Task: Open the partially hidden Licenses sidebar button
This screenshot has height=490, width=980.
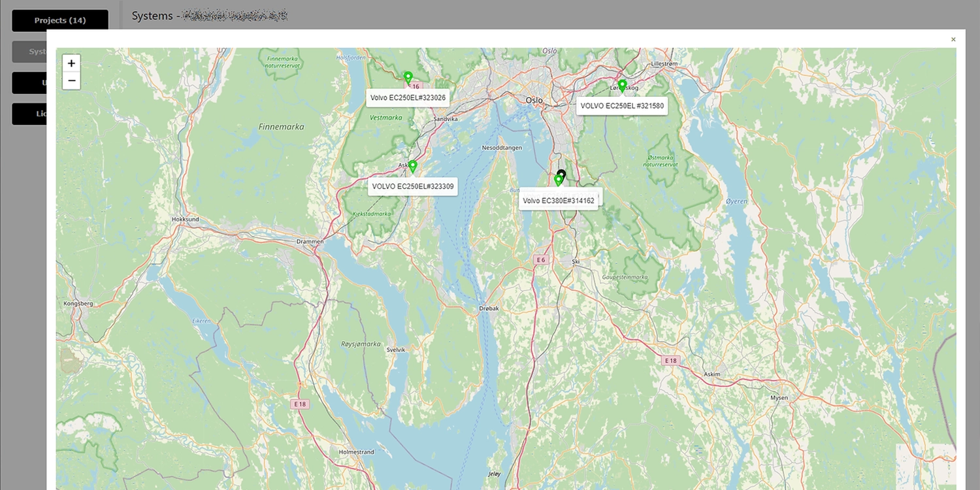Action: (29, 114)
